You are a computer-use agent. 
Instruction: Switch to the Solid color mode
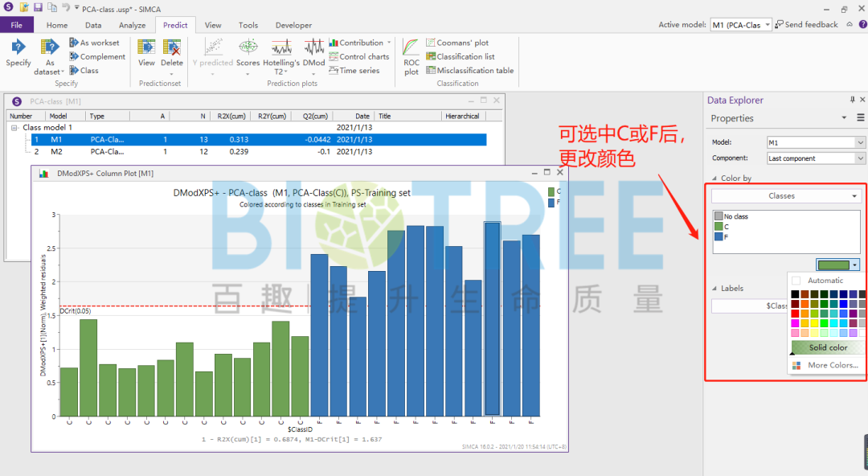click(826, 347)
